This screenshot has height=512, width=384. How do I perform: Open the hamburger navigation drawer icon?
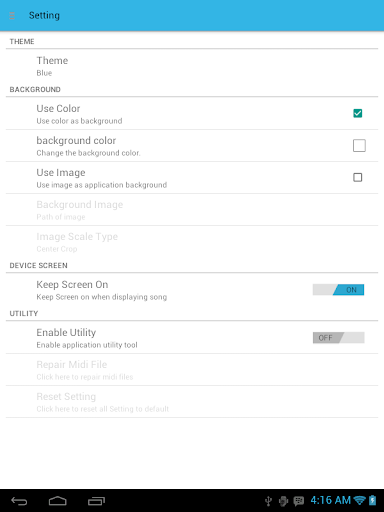coord(12,15)
